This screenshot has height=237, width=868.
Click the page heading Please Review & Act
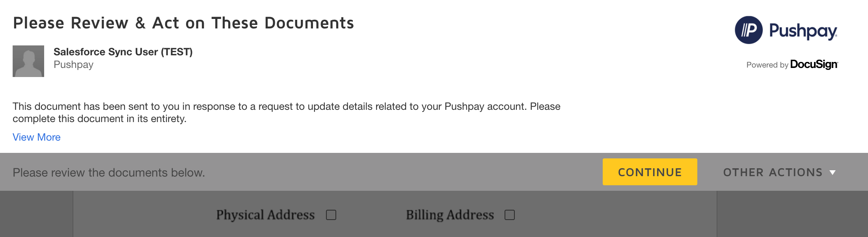(183, 23)
